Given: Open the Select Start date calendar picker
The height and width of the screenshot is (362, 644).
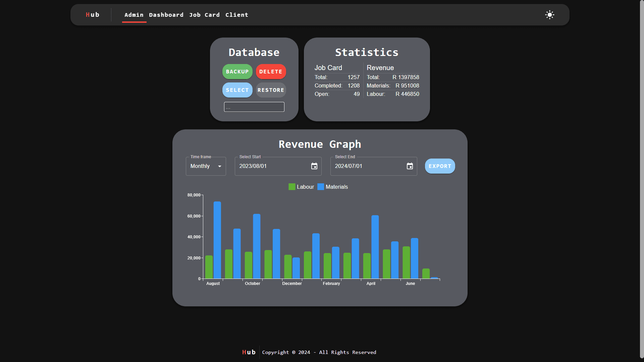Looking at the screenshot, I should coord(314,166).
